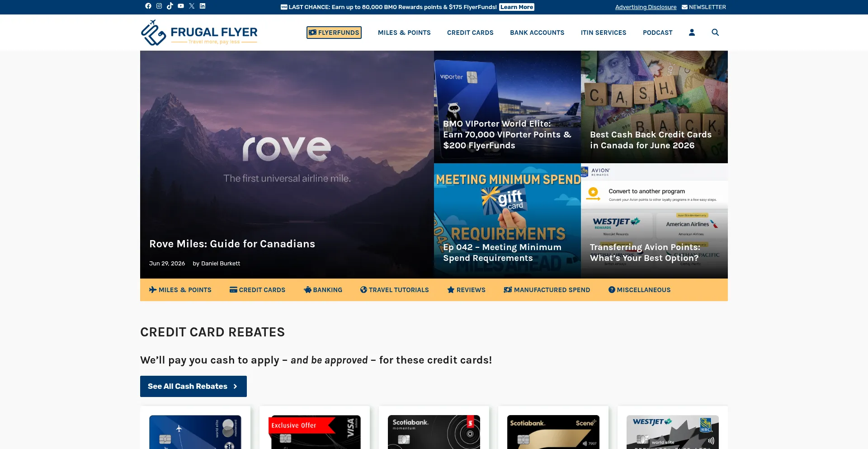
Task: Open the Miles & Points top menu
Action: (x=404, y=33)
